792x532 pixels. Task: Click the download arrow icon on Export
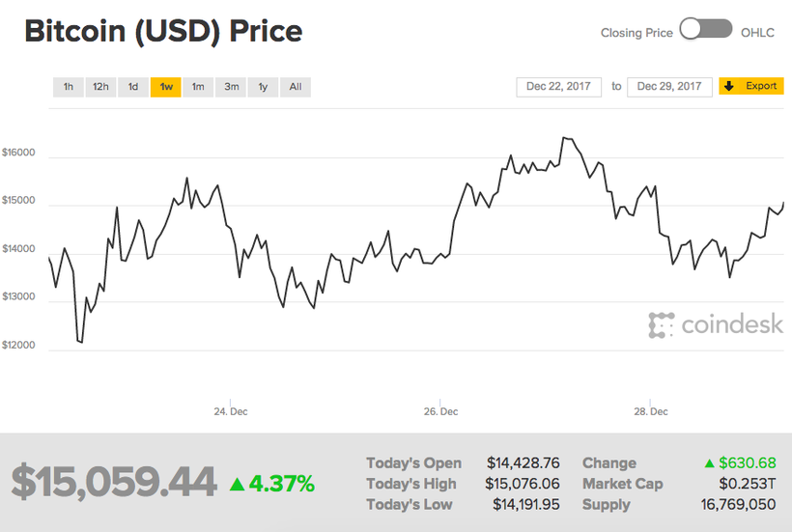tap(729, 86)
